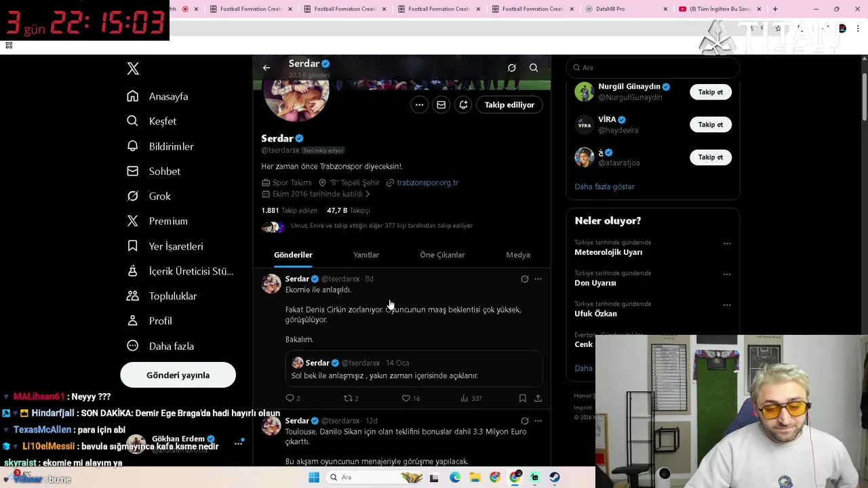Switch to the DataMB Pro browser tab
868x488 pixels.
[x=627, y=9]
